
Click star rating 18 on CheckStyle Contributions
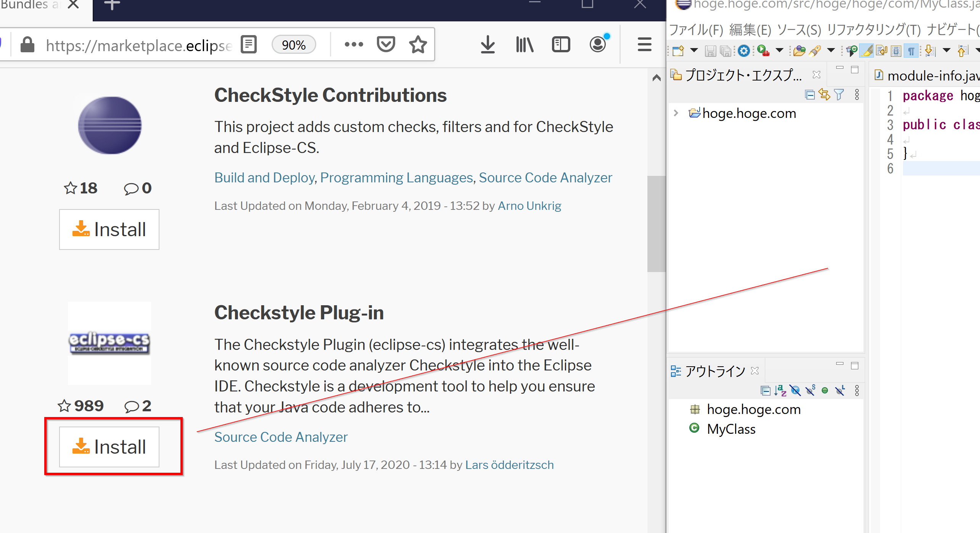click(80, 188)
